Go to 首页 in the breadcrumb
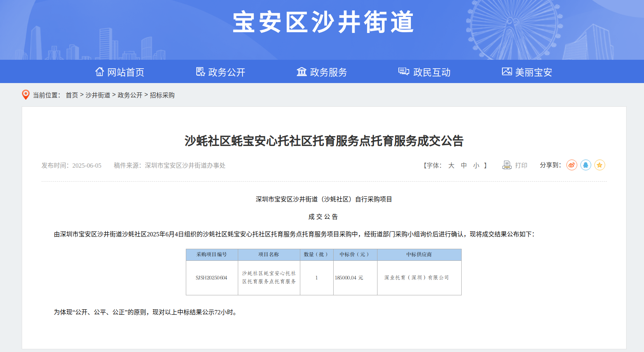This screenshot has height=352, width=644. click(72, 95)
